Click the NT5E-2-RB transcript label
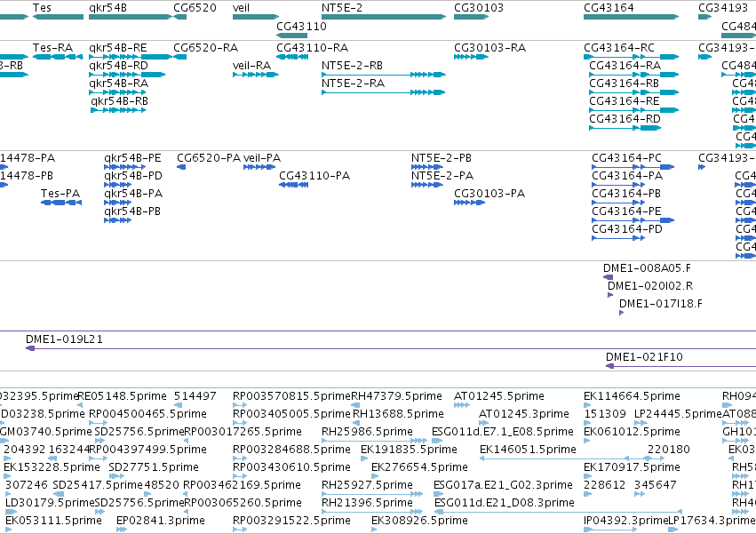 pyautogui.click(x=352, y=66)
